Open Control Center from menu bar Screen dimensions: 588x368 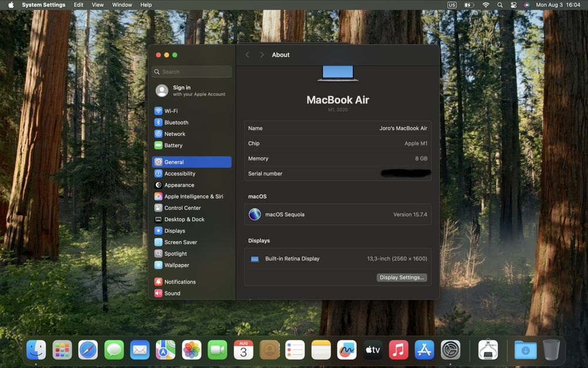[x=513, y=5]
